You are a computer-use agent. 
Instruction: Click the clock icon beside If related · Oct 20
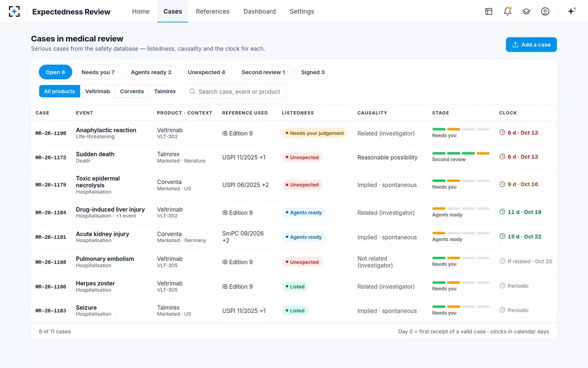click(502, 261)
